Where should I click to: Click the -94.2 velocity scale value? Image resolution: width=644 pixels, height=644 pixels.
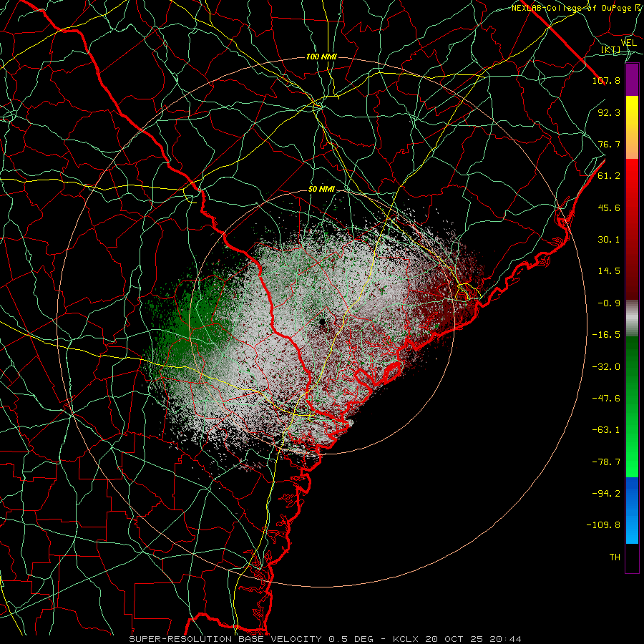tap(606, 493)
